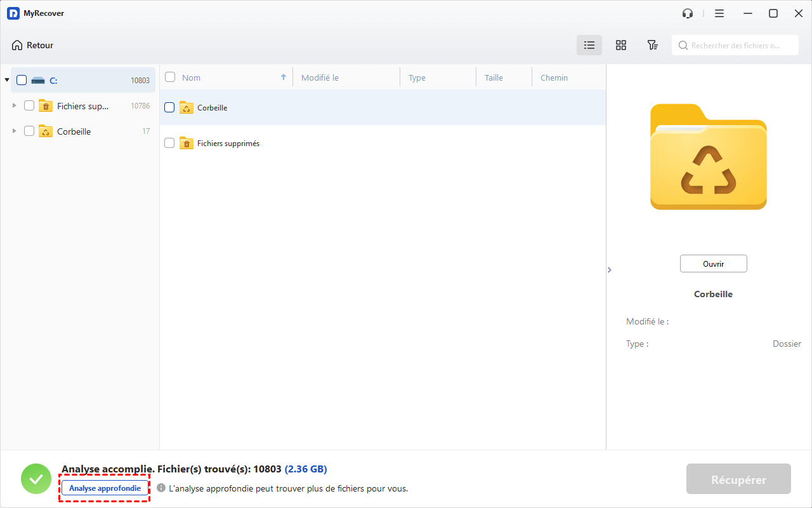Check the Fichiers supprimés row checkbox
The width and height of the screenshot is (812, 508).
point(169,144)
